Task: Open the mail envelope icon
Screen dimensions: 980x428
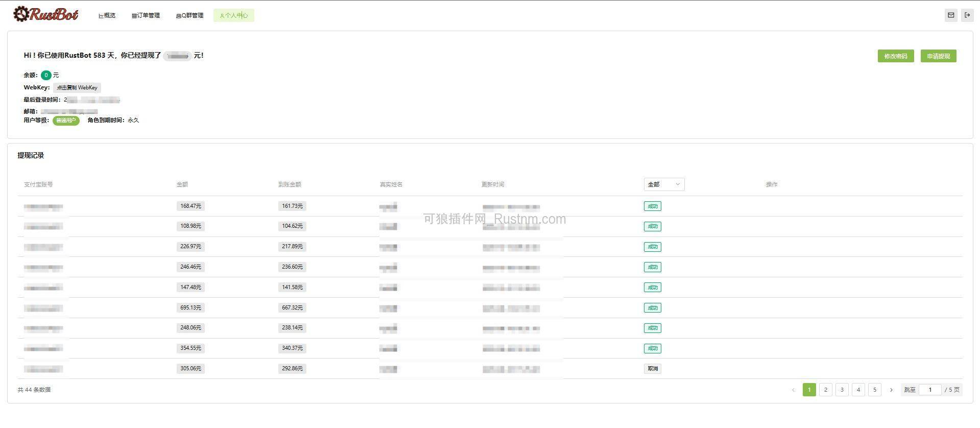Action: tap(951, 15)
